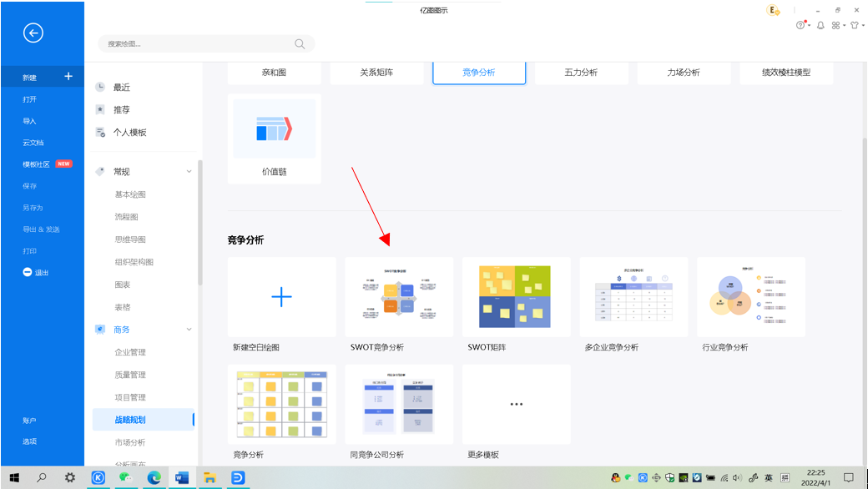Click the 搜索绘图 search input field
The width and height of the screenshot is (868, 489).
(x=196, y=43)
